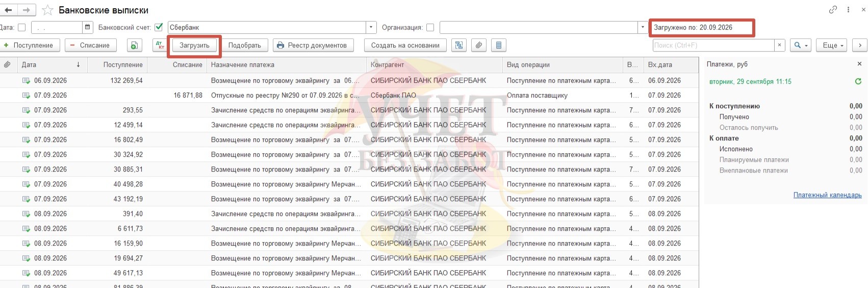The height and width of the screenshot is (288, 868).
Task: Sort by the Контрагент column header
Action: (x=434, y=65)
